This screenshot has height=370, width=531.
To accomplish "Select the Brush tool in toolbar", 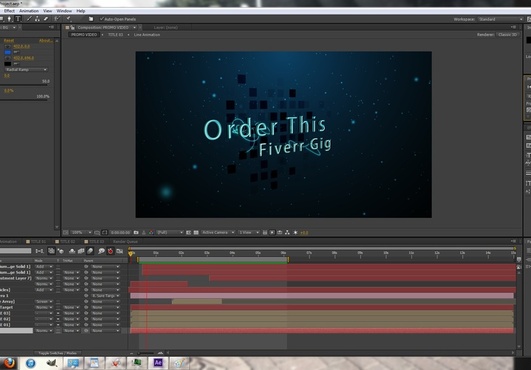I will pos(29,19).
